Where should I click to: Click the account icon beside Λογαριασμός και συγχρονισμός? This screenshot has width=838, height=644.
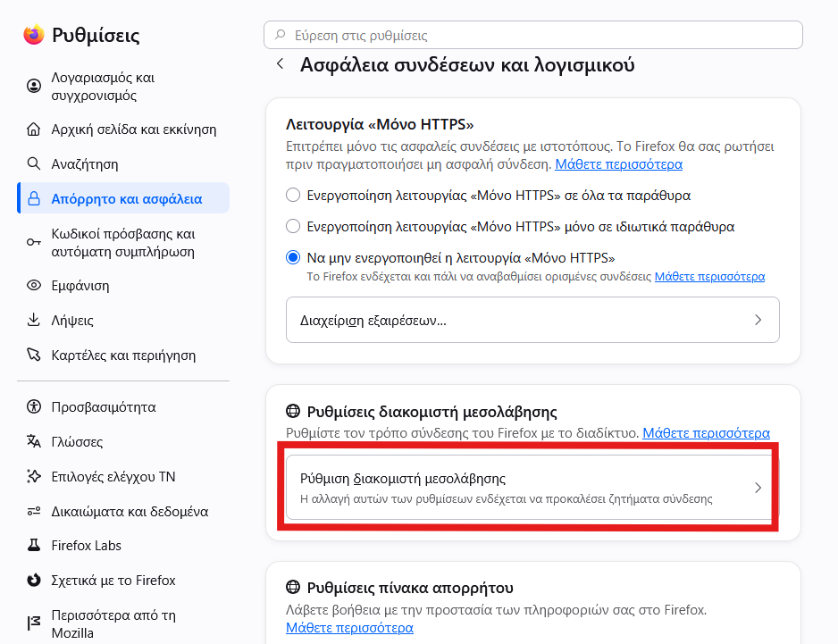click(34, 86)
